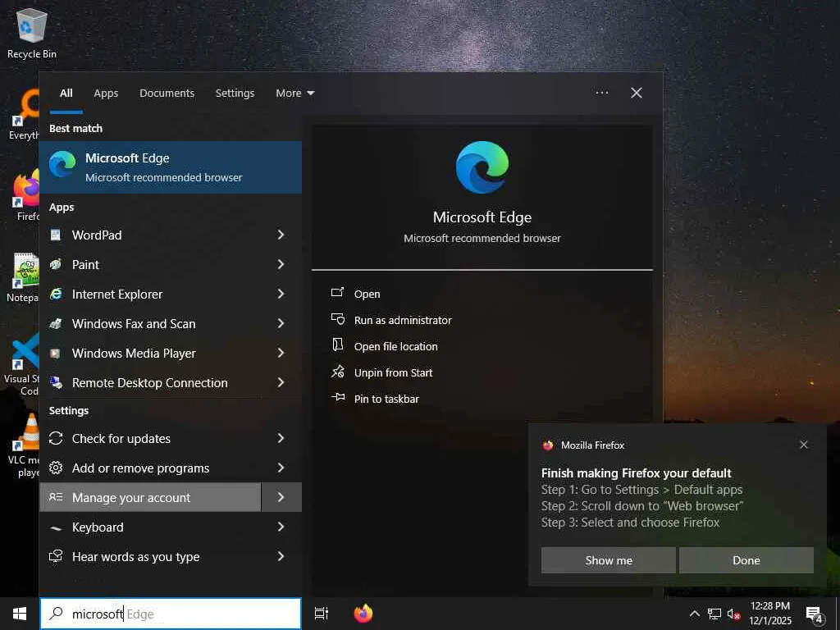Image resolution: width=840 pixels, height=630 pixels.
Task: Click the Unpin from Start icon
Action: pos(337,372)
